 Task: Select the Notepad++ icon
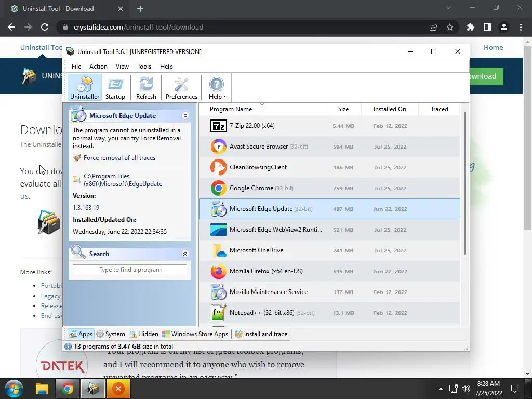click(x=218, y=312)
